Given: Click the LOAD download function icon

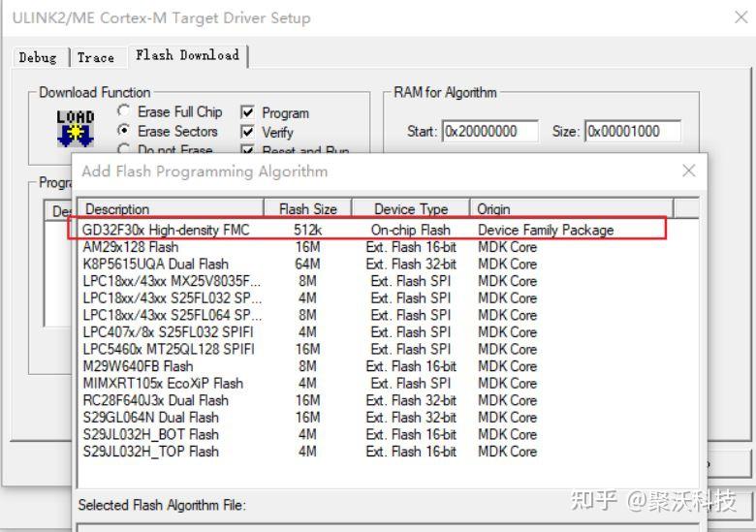Looking at the screenshot, I should coord(76,128).
